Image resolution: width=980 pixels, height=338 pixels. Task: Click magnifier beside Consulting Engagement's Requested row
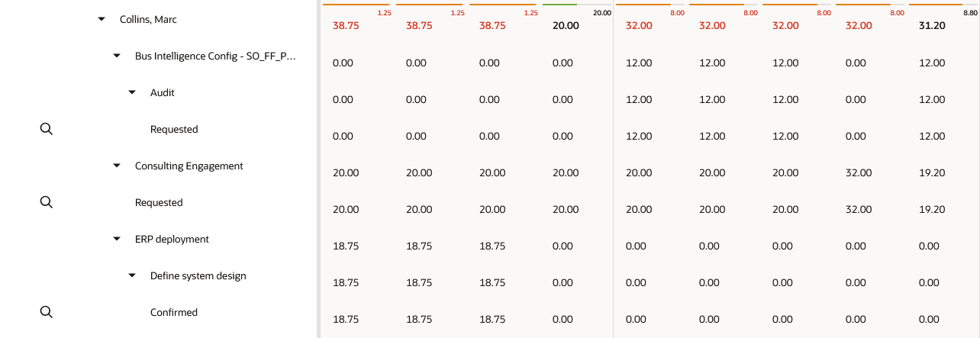[x=46, y=202]
